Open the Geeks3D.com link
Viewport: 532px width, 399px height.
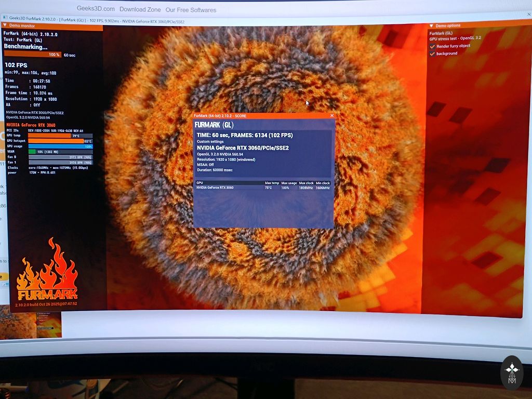95,9
